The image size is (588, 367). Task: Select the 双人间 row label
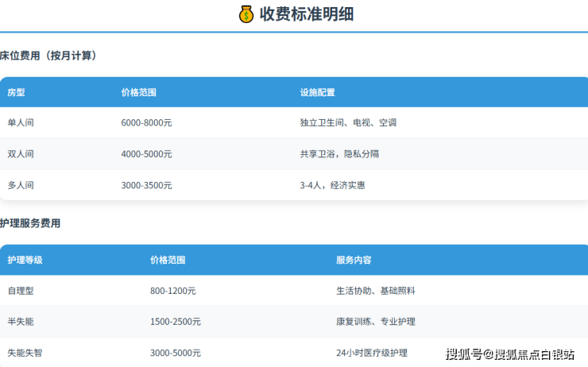pos(21,154)
